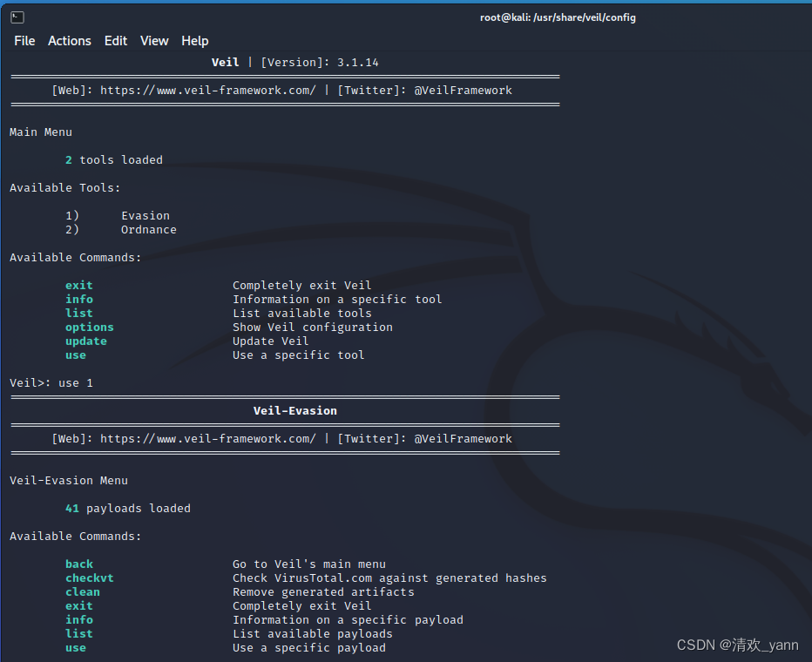
Task: Click 'Information on a specific payload' description
Action: click(x=348, y=620)
